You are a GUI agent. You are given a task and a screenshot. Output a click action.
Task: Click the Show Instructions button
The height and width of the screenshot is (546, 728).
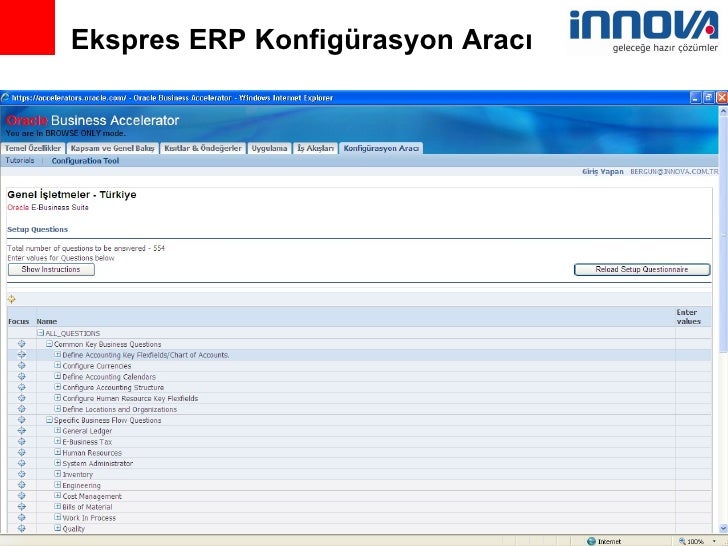point(51,269)
